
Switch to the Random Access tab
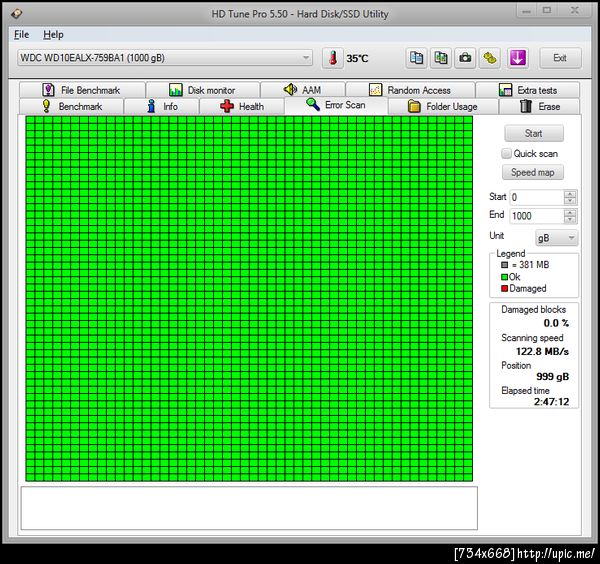click(411, 90)
